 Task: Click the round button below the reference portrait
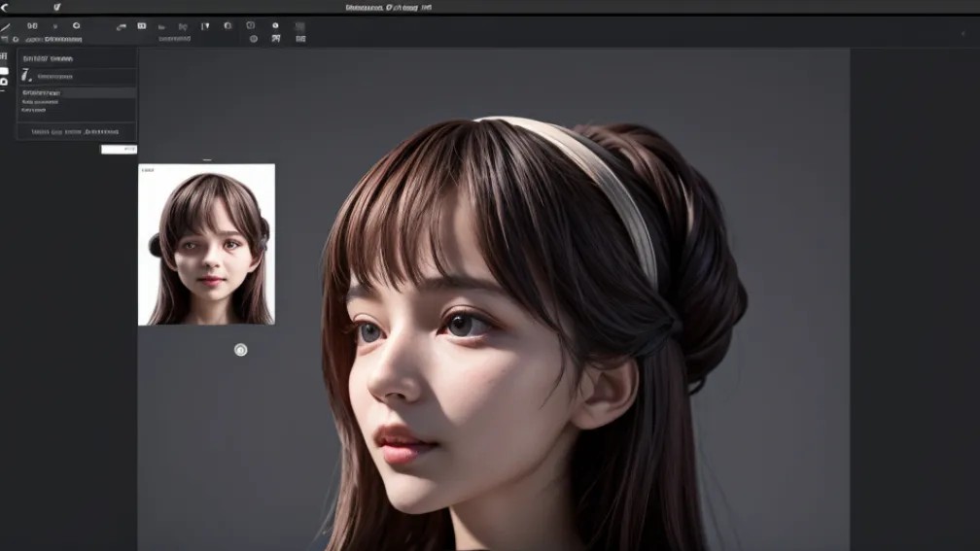click(x=241, y=350)
